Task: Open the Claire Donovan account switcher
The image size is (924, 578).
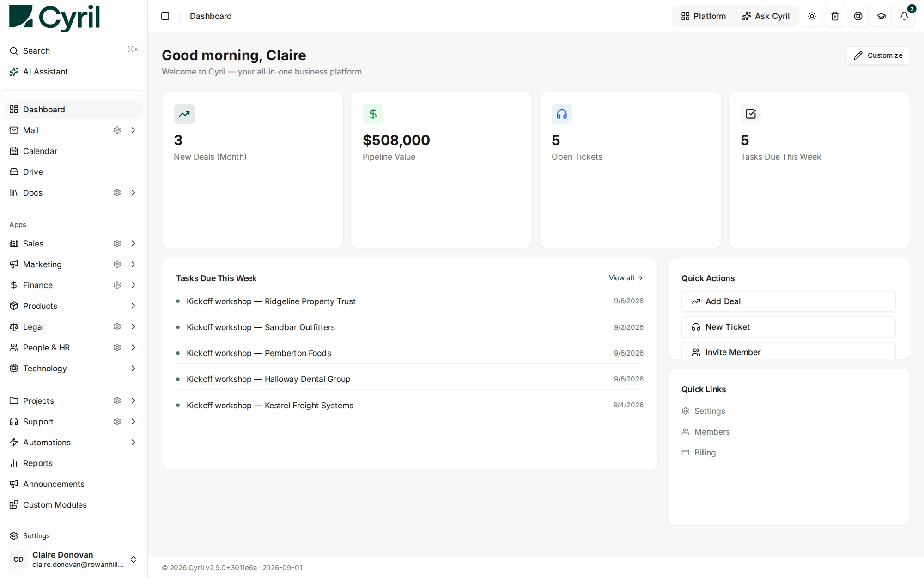Action: click(74, 559)
